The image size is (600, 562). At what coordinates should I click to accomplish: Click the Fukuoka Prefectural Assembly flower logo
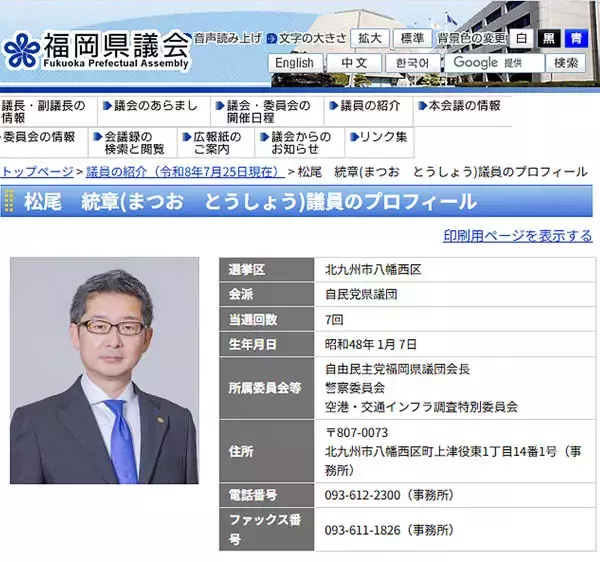21,50
